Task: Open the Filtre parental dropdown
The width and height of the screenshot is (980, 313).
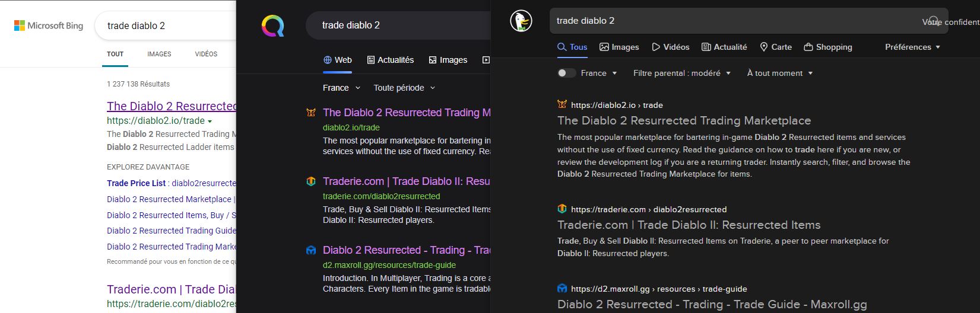Action: tap(681, 73)
